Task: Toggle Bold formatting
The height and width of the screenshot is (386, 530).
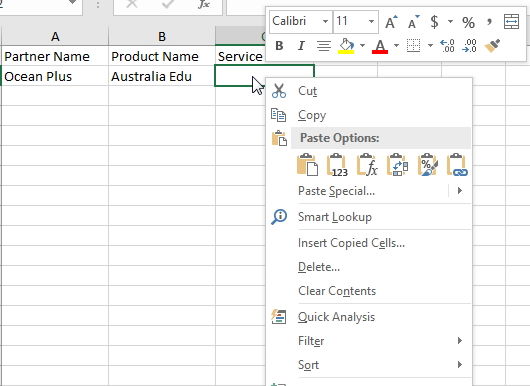Action: coord(279,46)
